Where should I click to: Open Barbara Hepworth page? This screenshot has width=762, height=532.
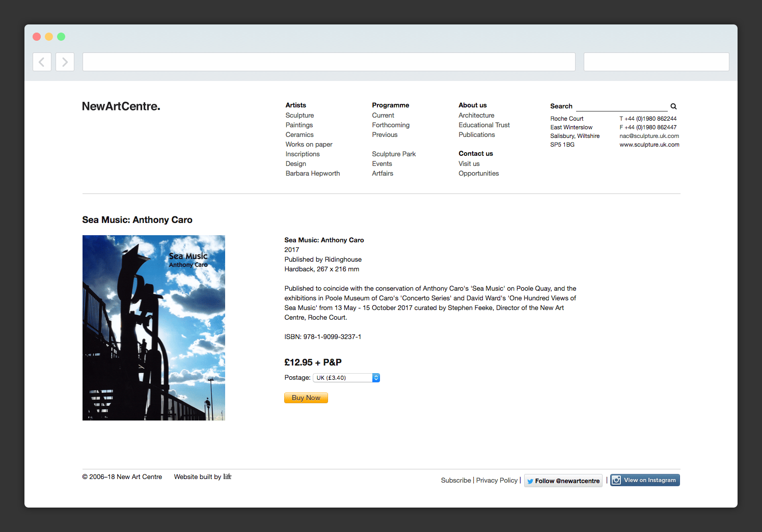[313, 173]
